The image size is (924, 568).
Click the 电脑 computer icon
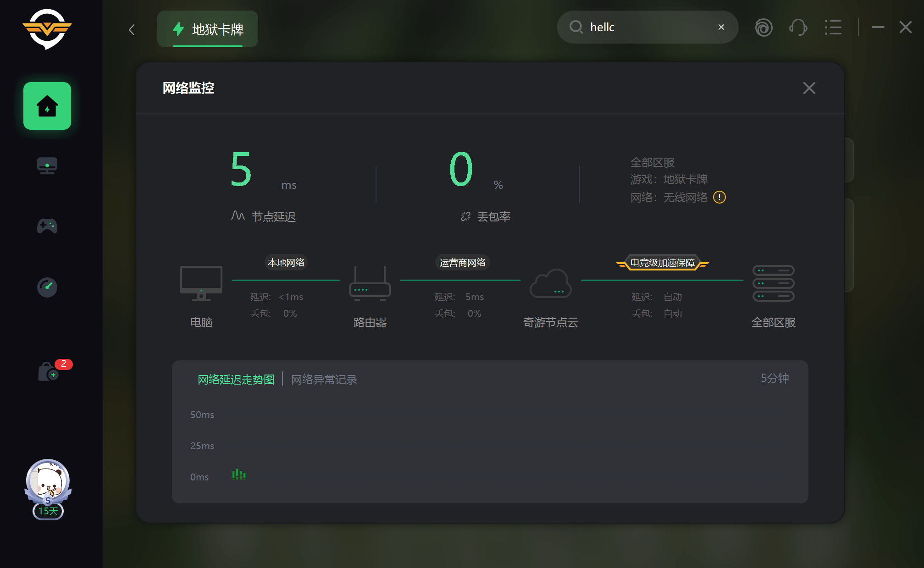click(201, 283)
